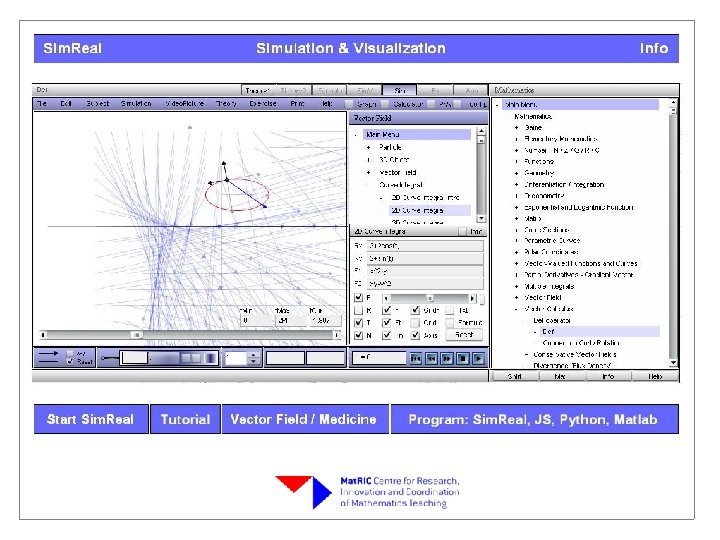
Task: Open the Subject menu
Action: point(98,104)
